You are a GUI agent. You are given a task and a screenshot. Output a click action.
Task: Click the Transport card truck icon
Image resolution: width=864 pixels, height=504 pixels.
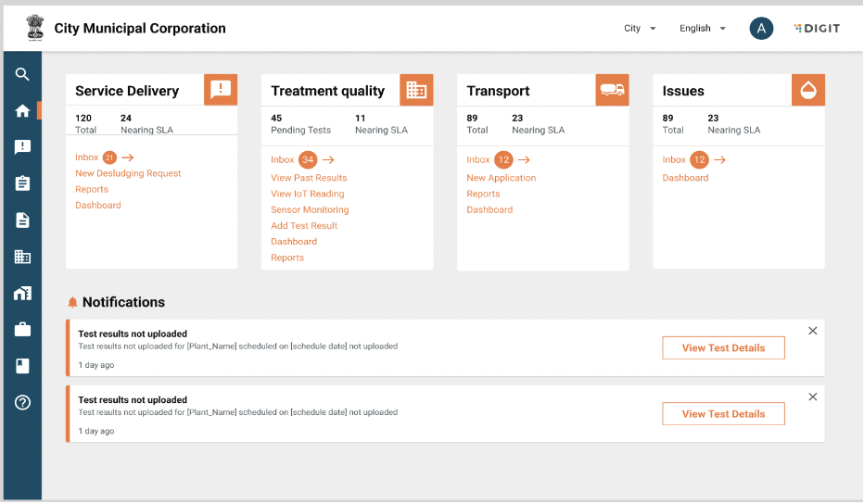(612, 90)
